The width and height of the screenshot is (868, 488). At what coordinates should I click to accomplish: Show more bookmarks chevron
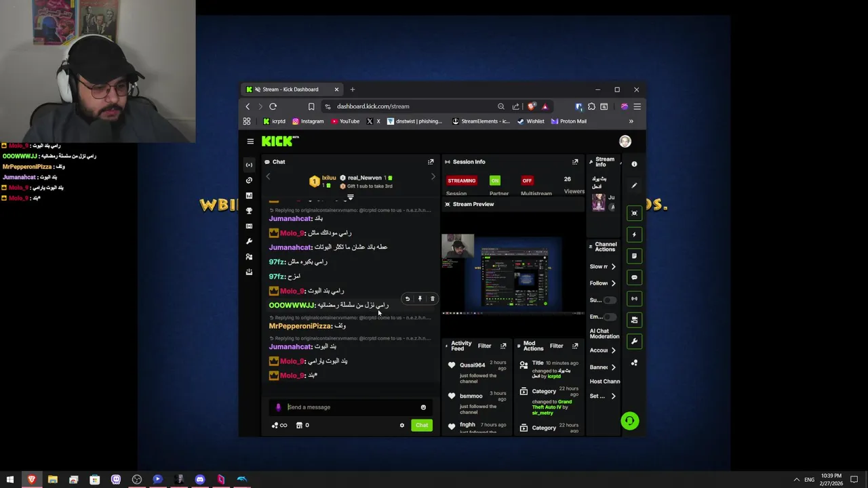631,121
